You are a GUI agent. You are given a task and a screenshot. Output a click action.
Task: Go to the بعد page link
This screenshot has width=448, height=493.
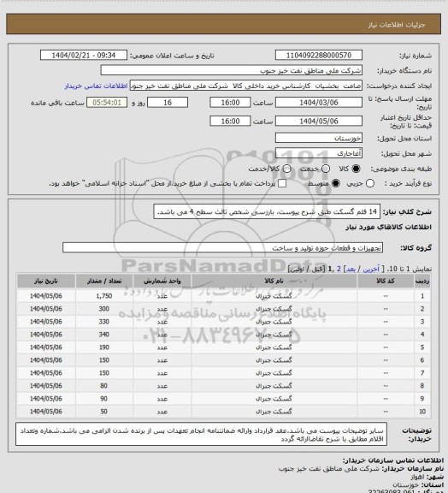[351, 269]
